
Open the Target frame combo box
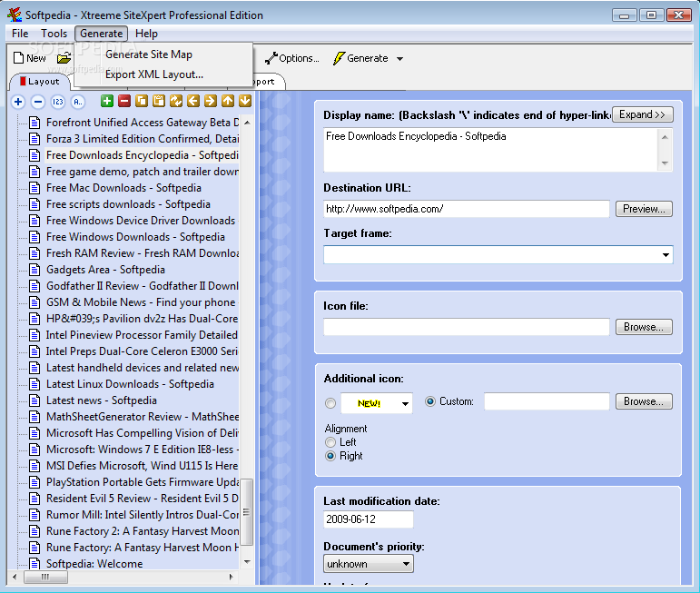[x=665, y=255]
